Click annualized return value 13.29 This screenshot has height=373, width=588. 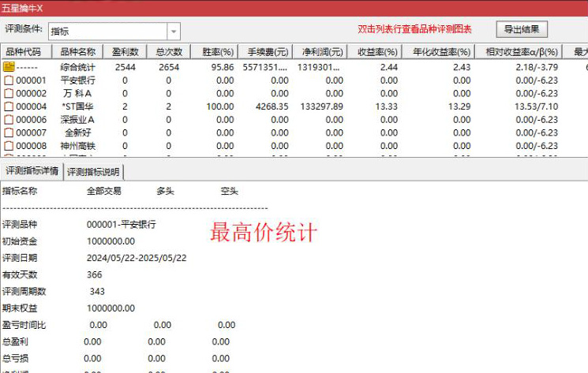point(459,106)
